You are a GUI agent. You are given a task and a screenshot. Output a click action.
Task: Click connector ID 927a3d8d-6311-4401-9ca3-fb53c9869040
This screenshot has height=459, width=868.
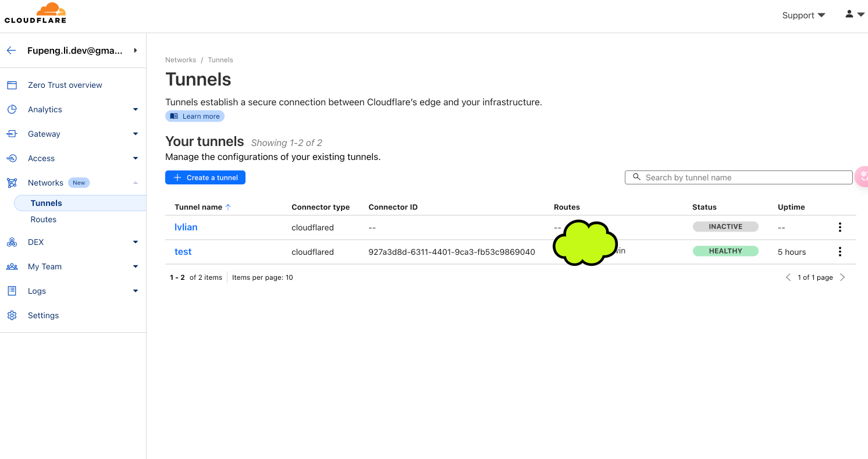click(451, 252)
